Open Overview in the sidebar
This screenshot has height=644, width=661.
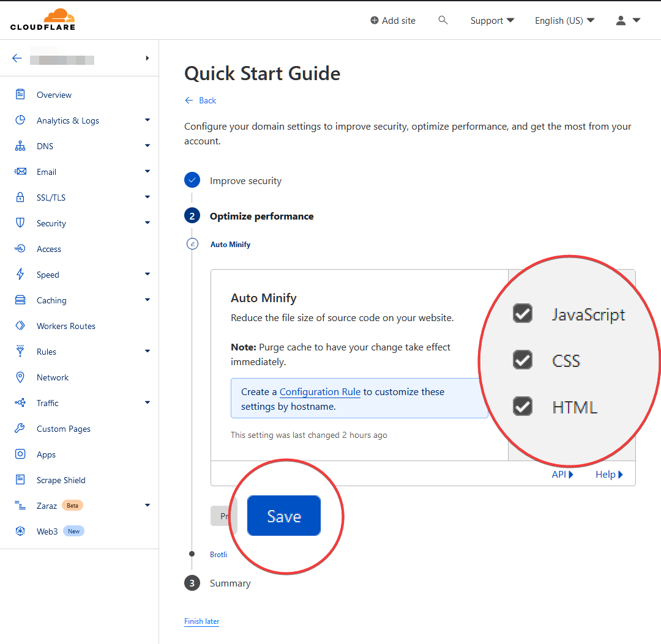pyautogui.click(x=54, y=95)
